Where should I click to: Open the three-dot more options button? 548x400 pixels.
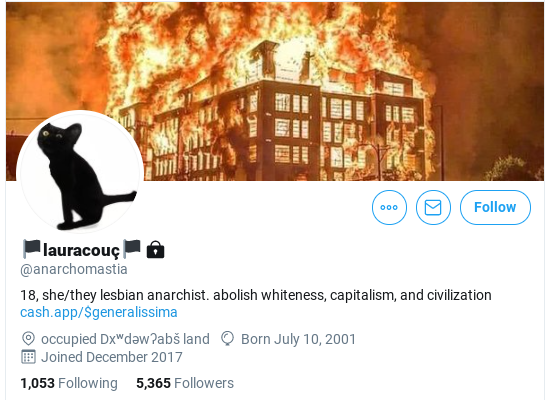tap(389, 207)
